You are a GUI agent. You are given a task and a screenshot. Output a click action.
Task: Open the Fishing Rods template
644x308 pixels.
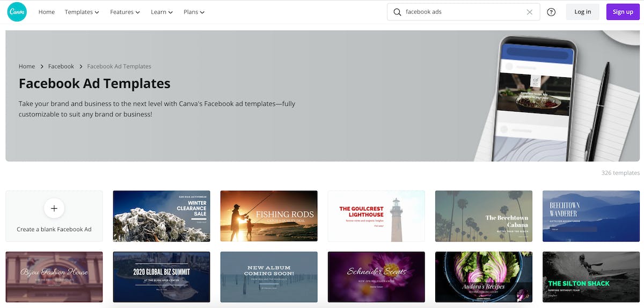(269, 216)
